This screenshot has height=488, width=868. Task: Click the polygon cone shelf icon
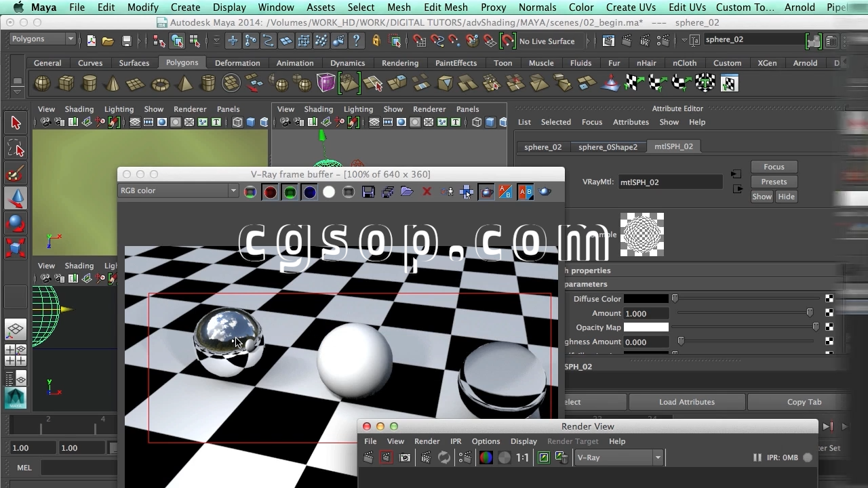tap(113, 84)
